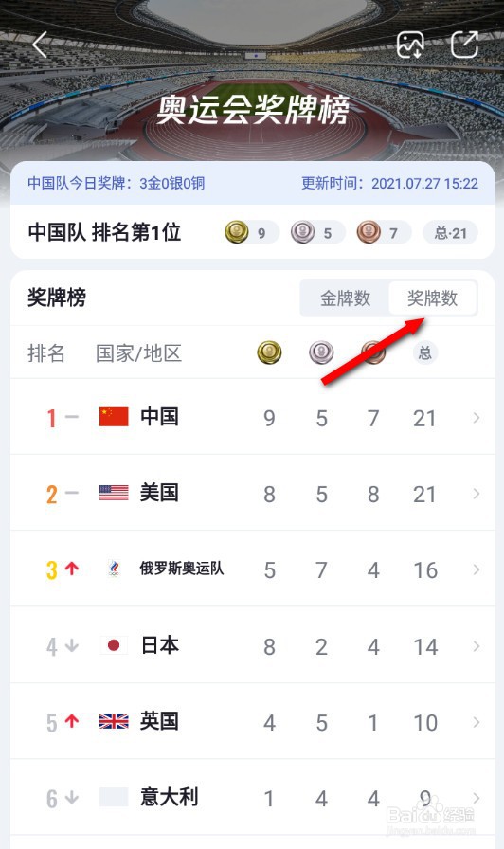Expand 日本 row details chevron
The height and width of the screenshot is (849, 504).
476,646
